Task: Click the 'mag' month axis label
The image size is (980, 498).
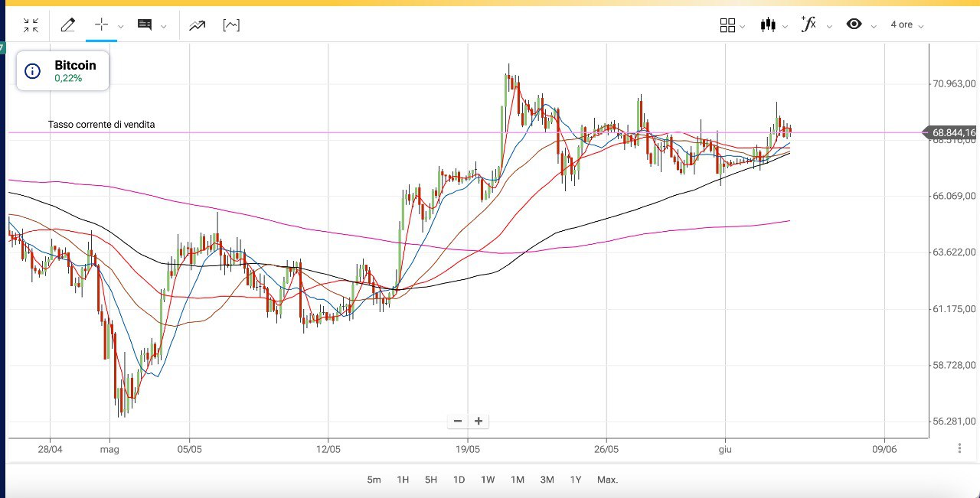Action: 109,450
